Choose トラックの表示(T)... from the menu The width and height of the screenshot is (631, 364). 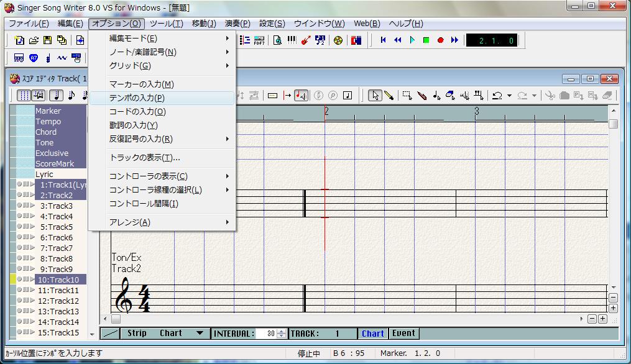[x=163, y=158]
